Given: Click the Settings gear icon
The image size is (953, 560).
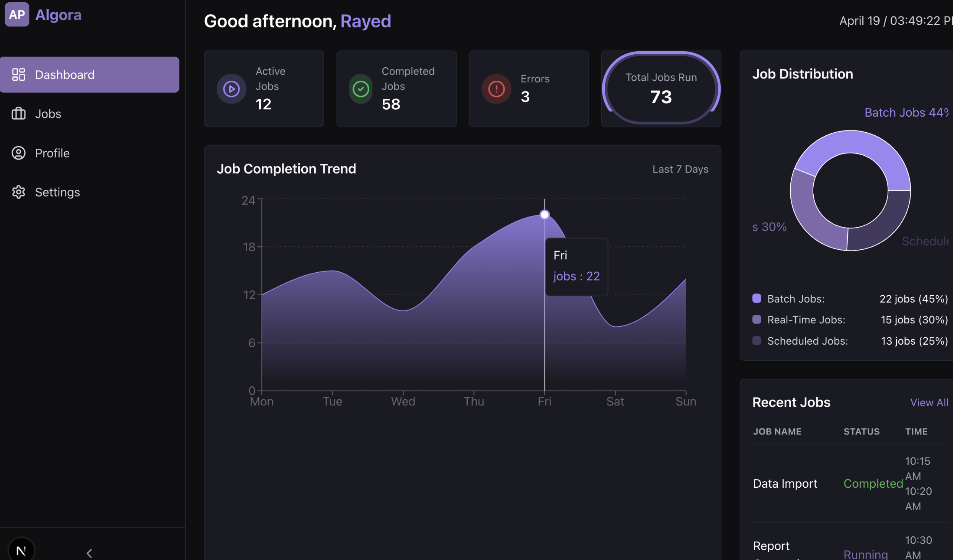Looking at the screenshot, I should (x=18, y=192).
